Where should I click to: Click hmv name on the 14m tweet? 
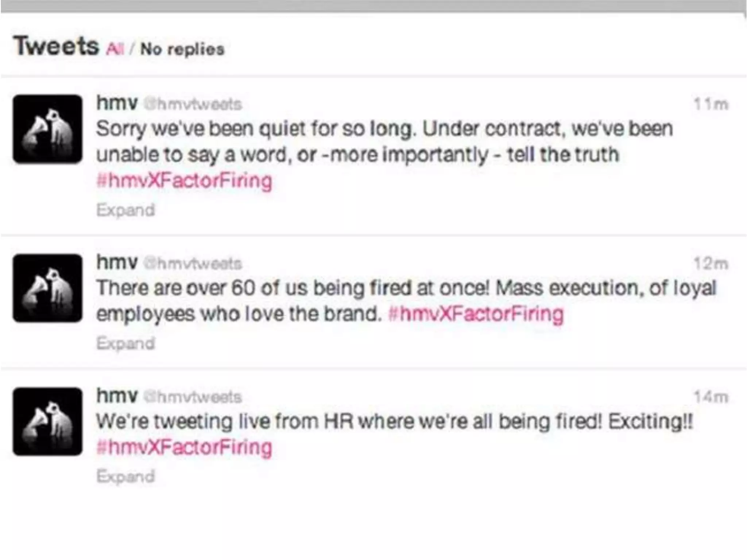117,396
